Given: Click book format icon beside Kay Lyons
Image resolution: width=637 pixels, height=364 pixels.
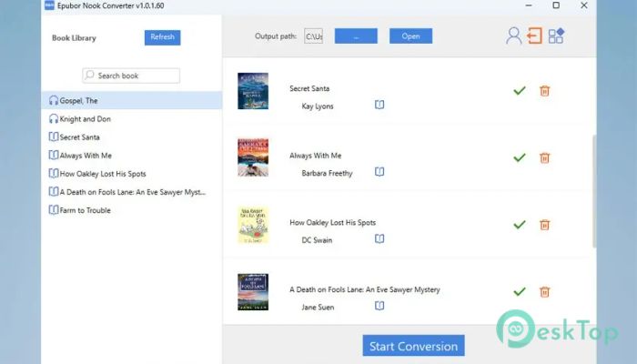Looking at the screenshot, I should click(x=379, y=105).
